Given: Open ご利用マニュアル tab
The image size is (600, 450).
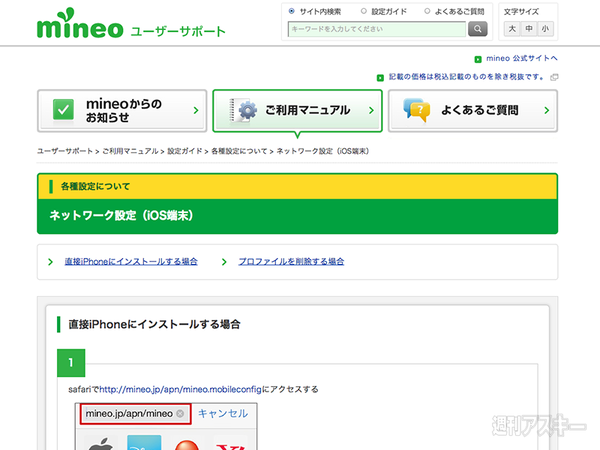Looking at the screenshot, I should click(x=297, y=111).
